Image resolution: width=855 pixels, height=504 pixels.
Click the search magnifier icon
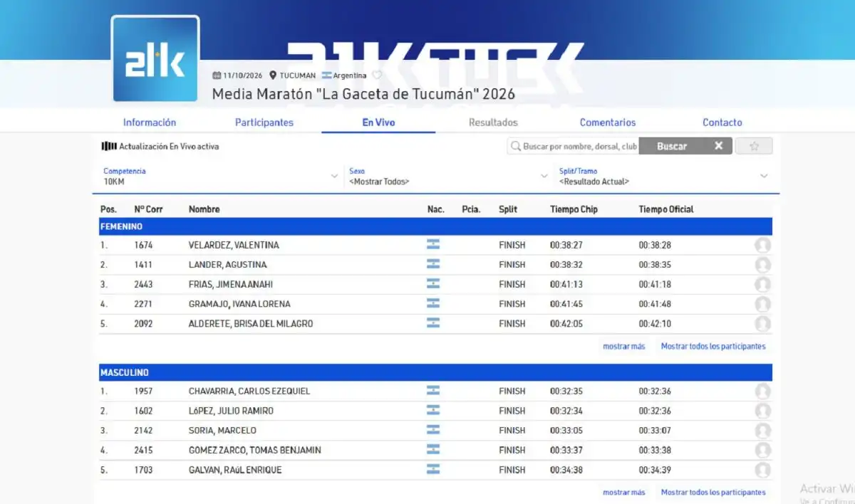click(x=515, y=146)
